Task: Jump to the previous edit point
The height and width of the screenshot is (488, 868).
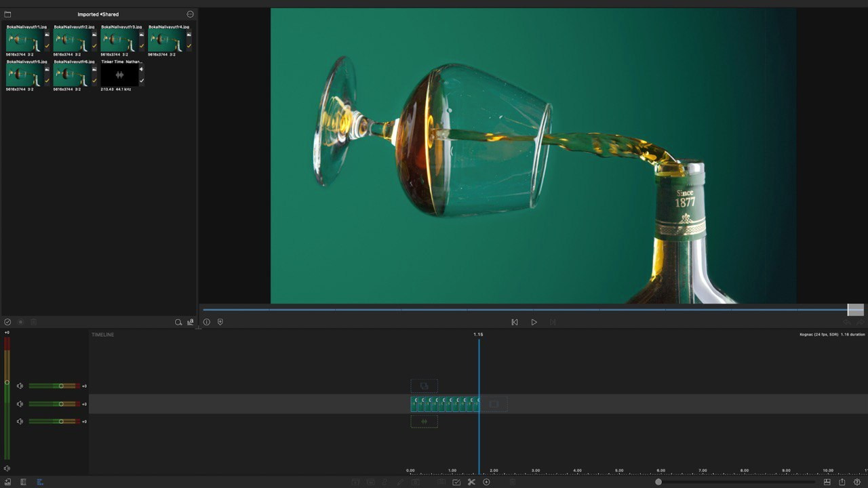Action: pyautogui.click(x=515, y=323)
